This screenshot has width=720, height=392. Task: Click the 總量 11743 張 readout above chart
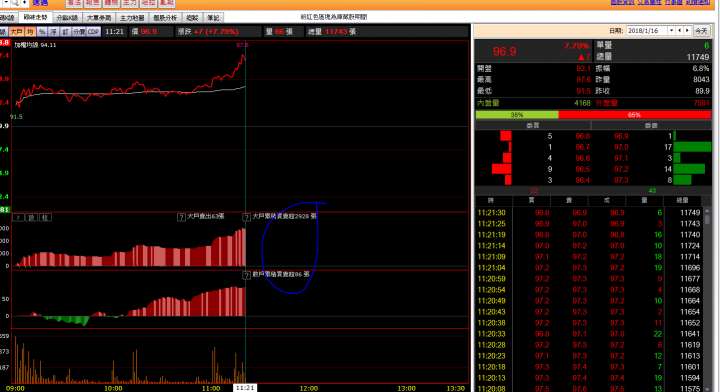coord(332,32)
